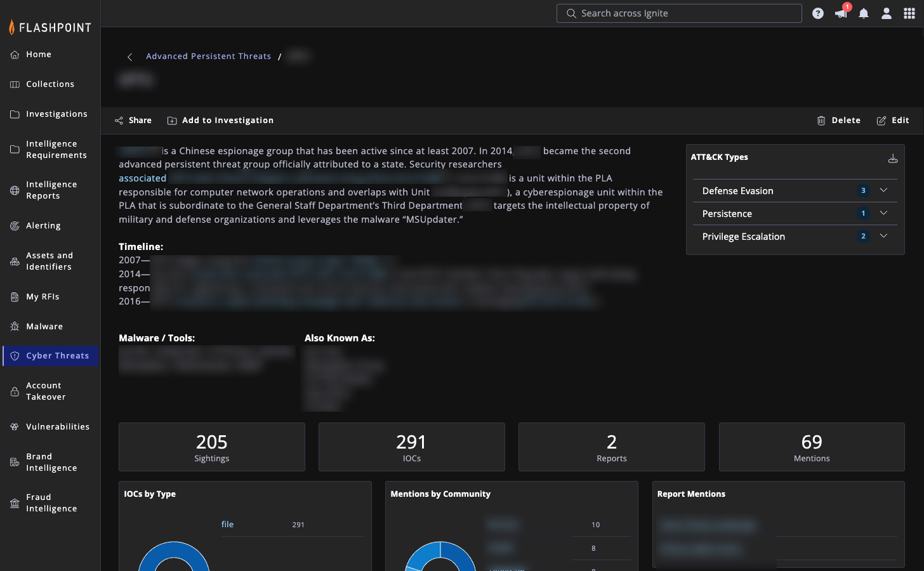The image size is (924, 571).
Task: Open the announcements megaphone icon
Action: pos(841,13)
